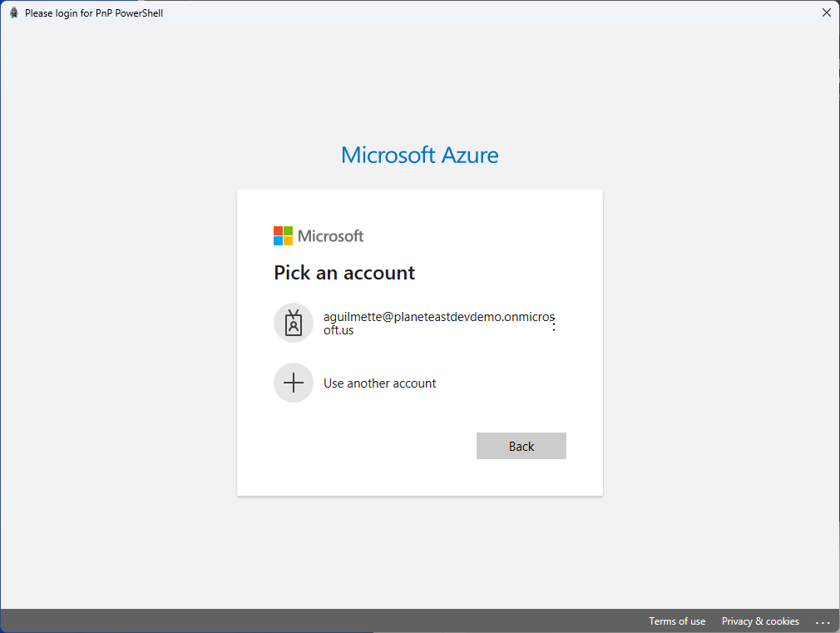The image size is (840, 633).
Task: Close the Please login for PnP PowerShell window
Action: coord(826,12)
